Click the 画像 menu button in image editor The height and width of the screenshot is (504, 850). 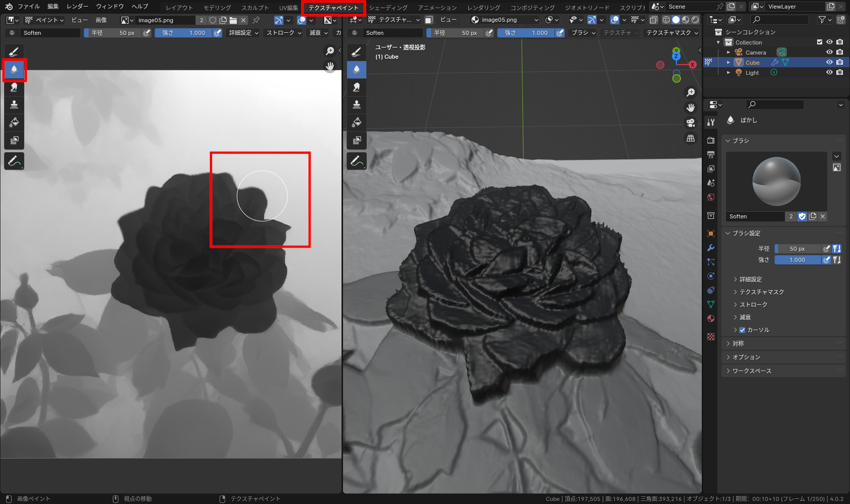coord(101,20)
